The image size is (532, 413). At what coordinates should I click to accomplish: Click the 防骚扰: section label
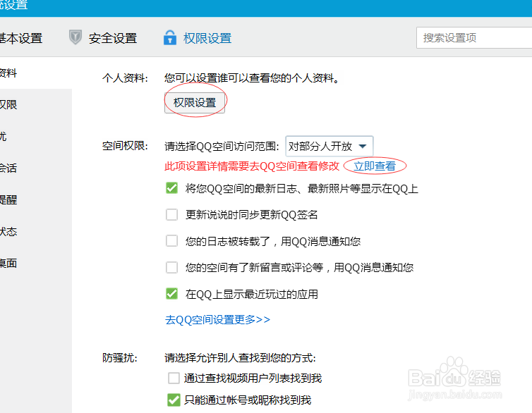120,358
